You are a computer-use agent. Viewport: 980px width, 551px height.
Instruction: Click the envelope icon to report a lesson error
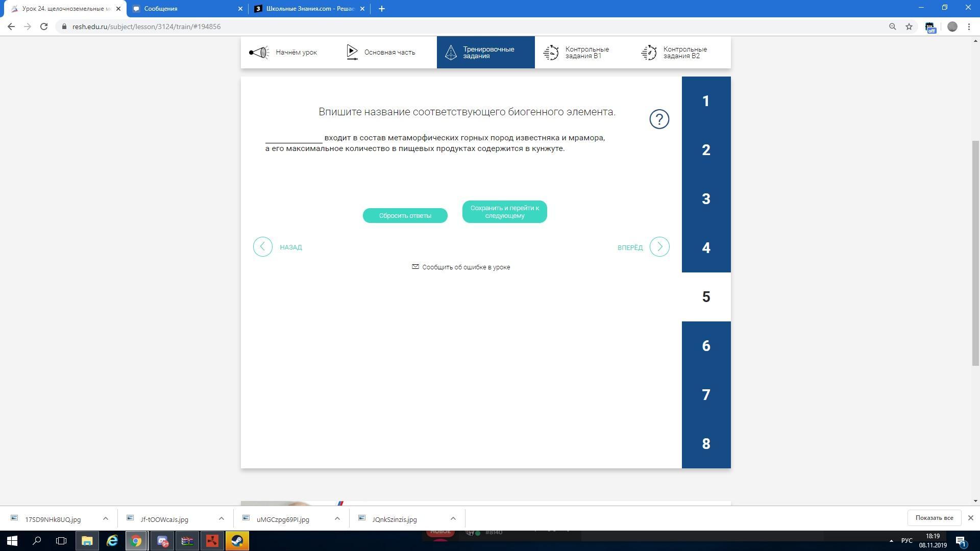click(415, 267)
